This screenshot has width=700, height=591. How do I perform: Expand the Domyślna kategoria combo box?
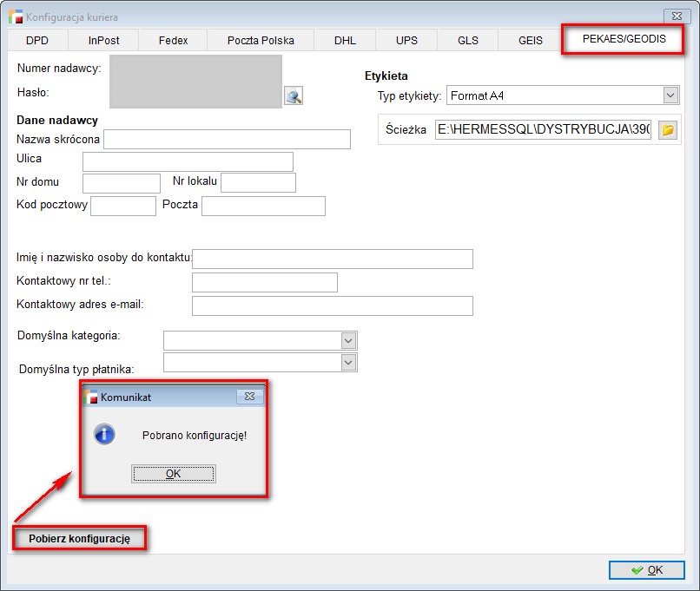pyautogui.click(x=348, y=340)
